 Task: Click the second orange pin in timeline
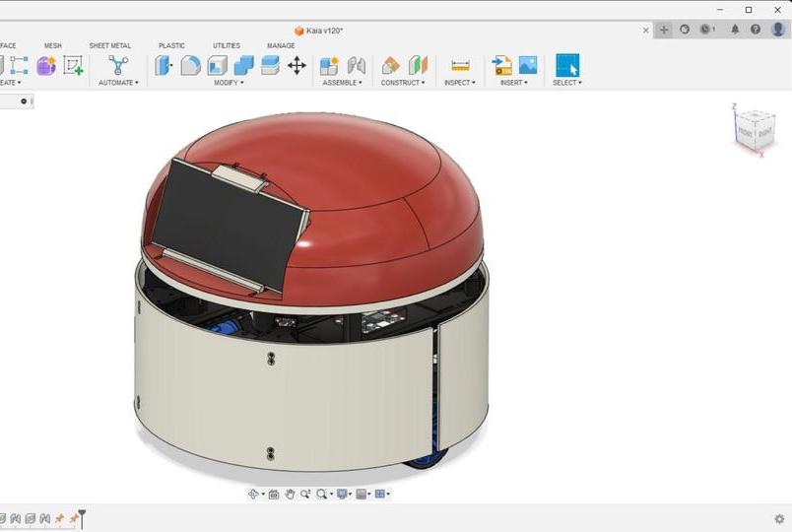pos(74,518)
